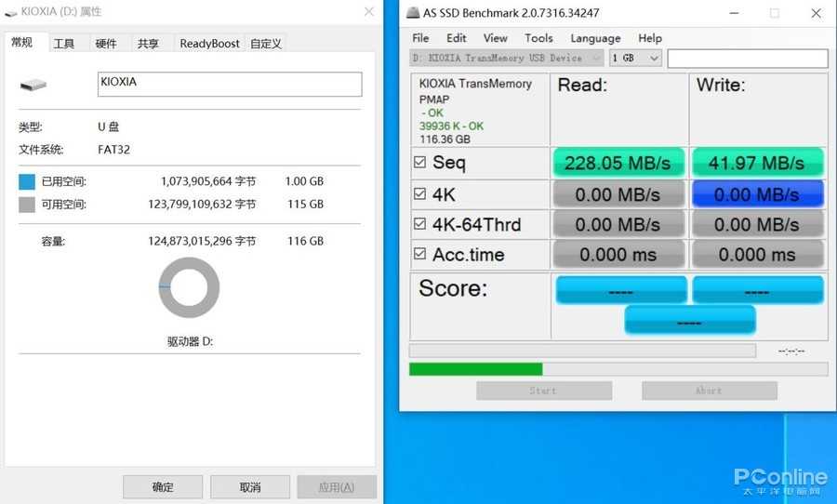837x504 pixels.
Task: Click the disk usage donut chart
Action: pos(189,287)
